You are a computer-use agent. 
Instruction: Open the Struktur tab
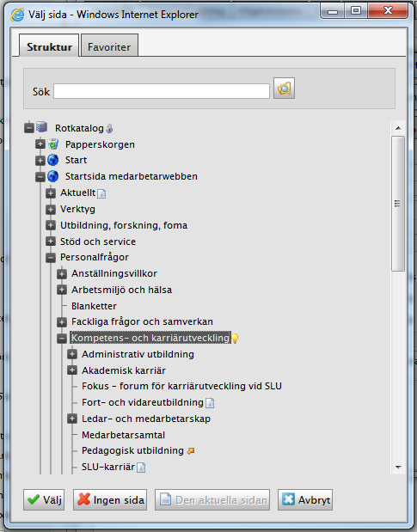coord(49,46)
